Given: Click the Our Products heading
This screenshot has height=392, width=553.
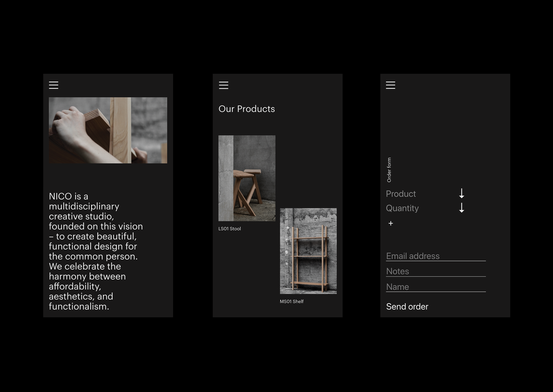Looking at the screenshot, I should click(246, 109).
